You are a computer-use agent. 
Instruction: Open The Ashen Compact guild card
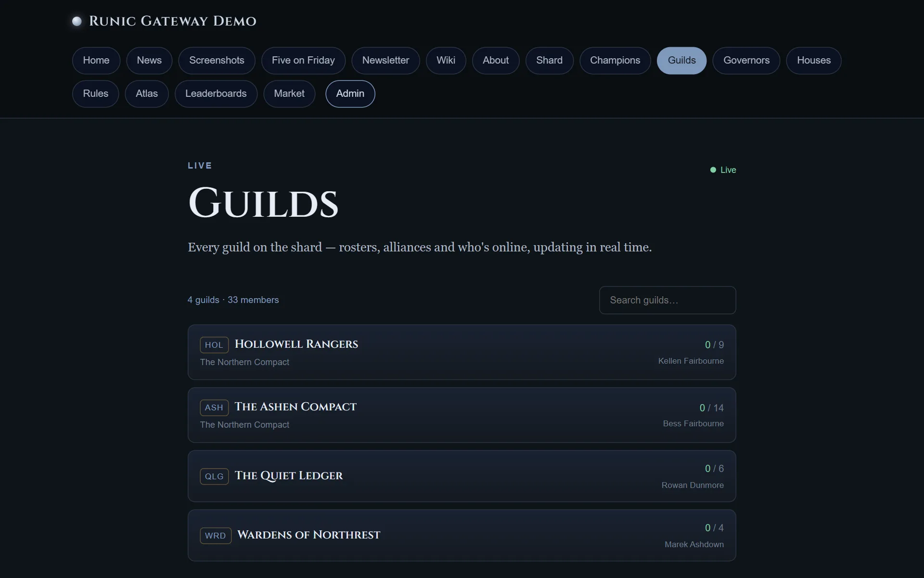click(462, 415)
